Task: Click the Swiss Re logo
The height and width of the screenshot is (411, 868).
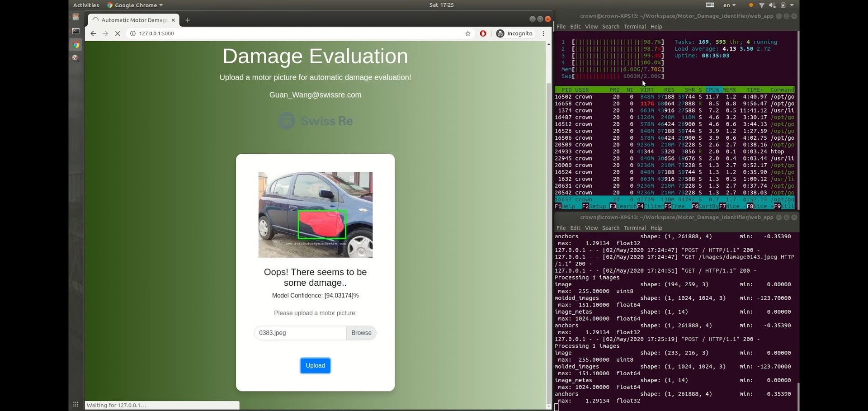Action: [x=315, y=121]
